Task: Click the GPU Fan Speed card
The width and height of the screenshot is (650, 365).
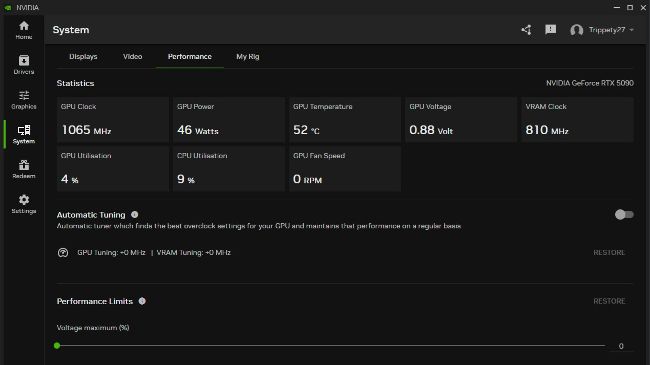Action: point(345,169)
